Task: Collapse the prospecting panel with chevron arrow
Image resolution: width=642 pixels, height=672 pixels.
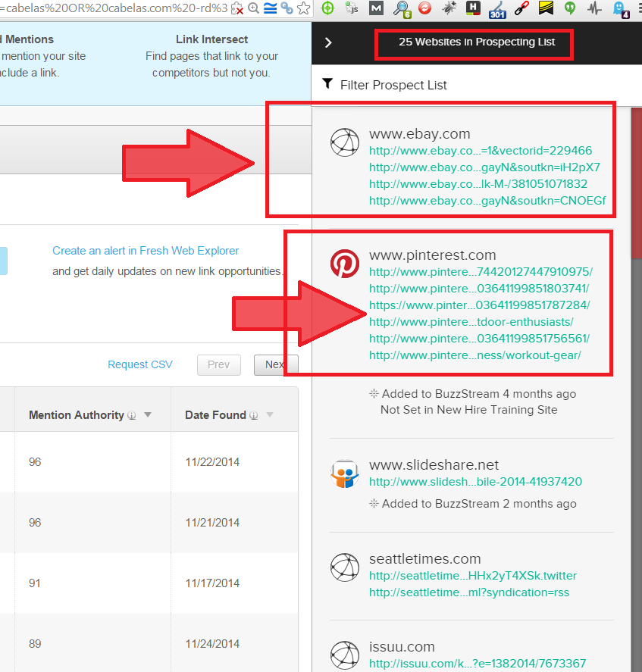Action: pyautogui.click(x=328, y=42)
